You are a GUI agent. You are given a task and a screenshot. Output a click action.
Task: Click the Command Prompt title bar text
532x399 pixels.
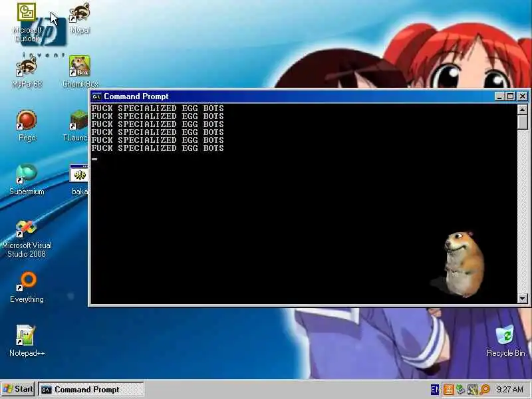136,96
